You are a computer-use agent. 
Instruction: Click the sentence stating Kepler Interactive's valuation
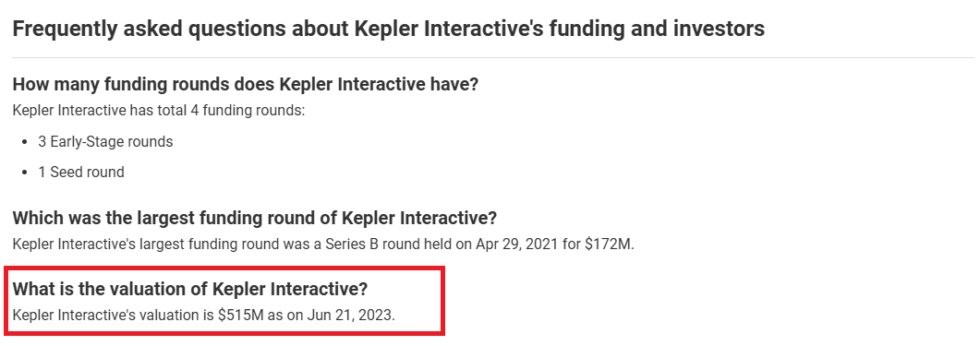click(204, 316)
